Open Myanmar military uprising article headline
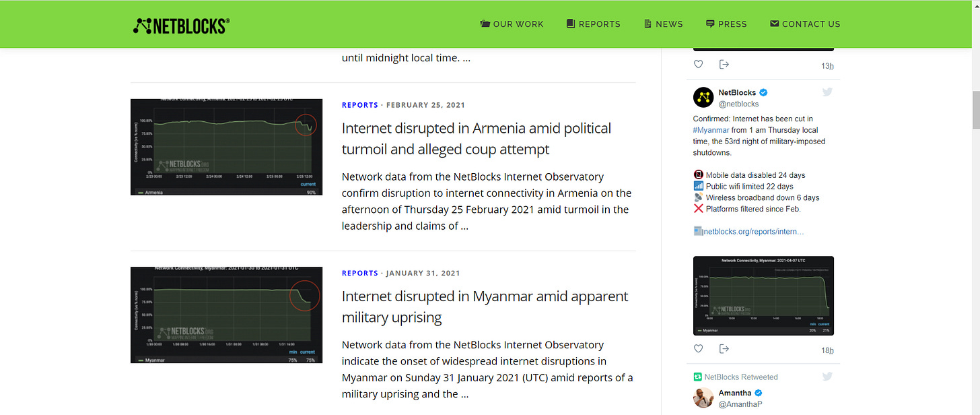This screenshot has height=415, width=980. [485, 307]
